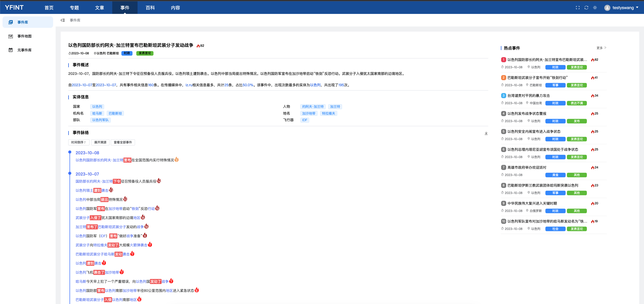The height and width of the screenshot is (304, 644).
Task: Toggle 时间倒序 sort order
Action: tap(79, 142)
